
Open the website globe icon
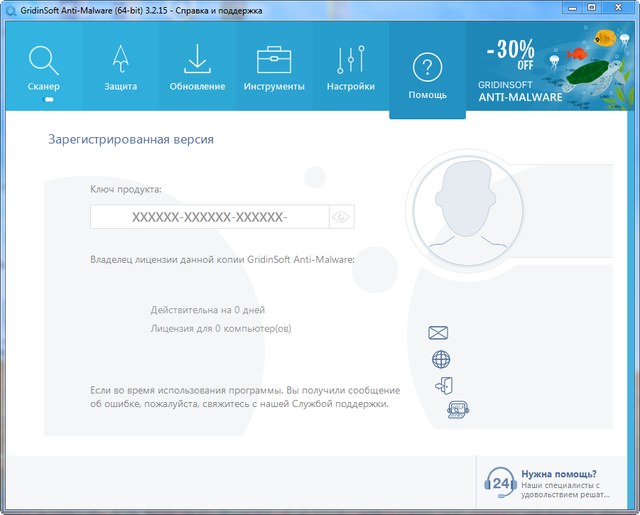pos(440,359)
